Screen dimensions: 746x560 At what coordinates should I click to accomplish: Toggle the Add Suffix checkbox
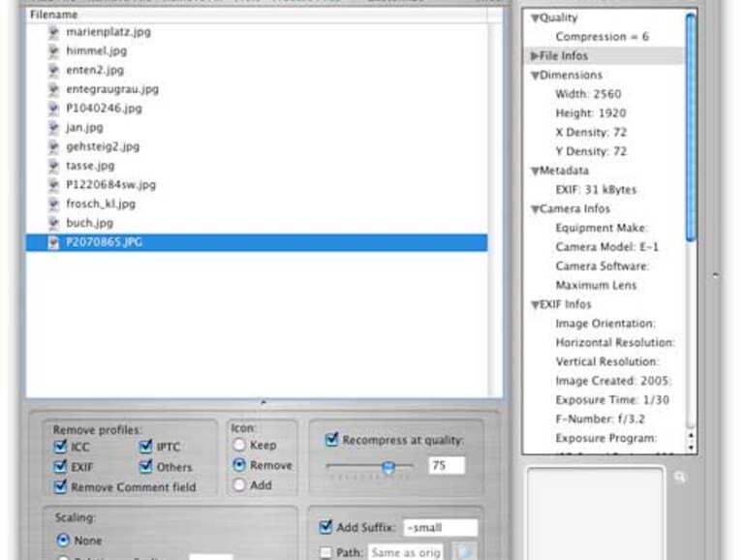click(326, 527)
